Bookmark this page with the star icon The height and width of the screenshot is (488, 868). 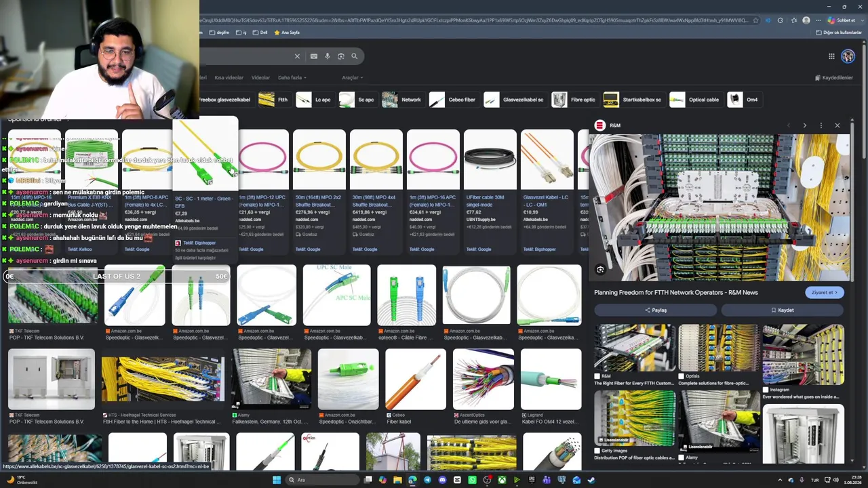(755, 20)
